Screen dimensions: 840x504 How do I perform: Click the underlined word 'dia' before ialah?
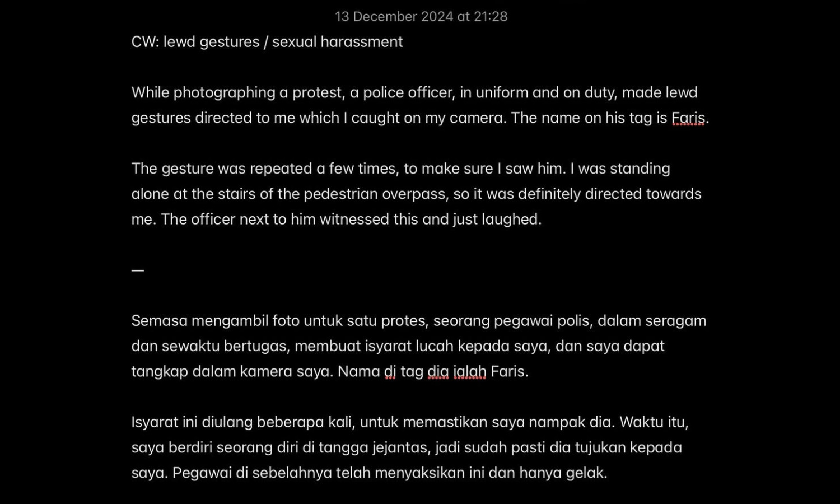click(x=438, y=372)
